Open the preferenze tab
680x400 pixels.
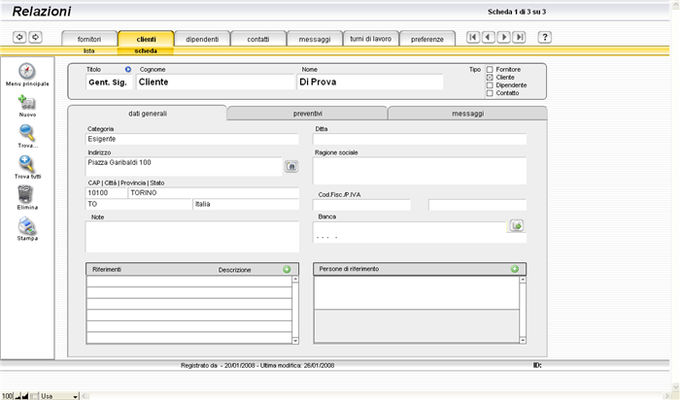coord(427,39)
